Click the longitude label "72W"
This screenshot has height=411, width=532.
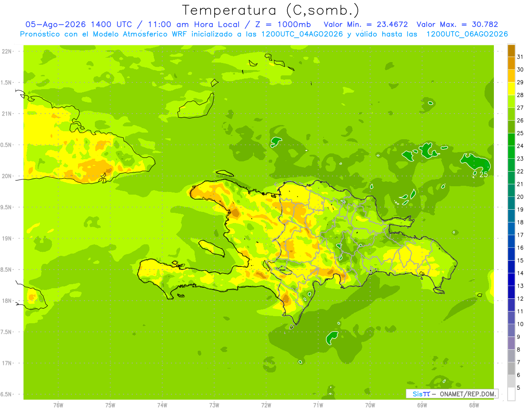[266, 405]
